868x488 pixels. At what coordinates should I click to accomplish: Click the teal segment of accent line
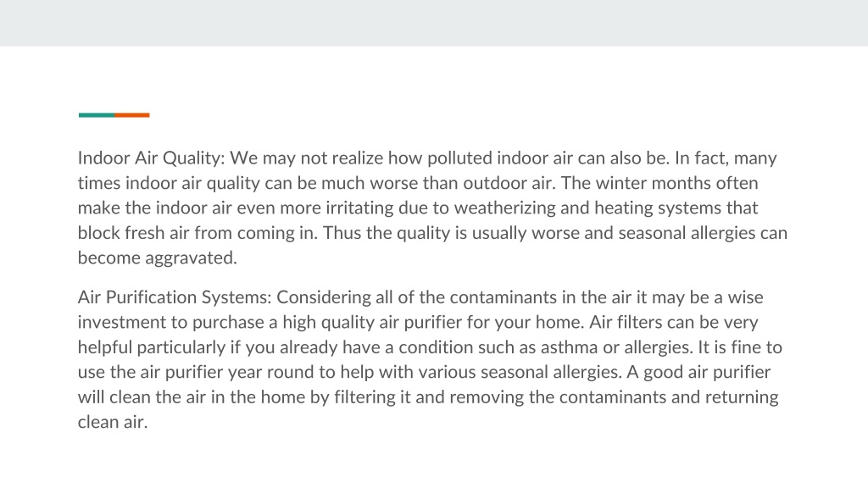click(97, 115)
